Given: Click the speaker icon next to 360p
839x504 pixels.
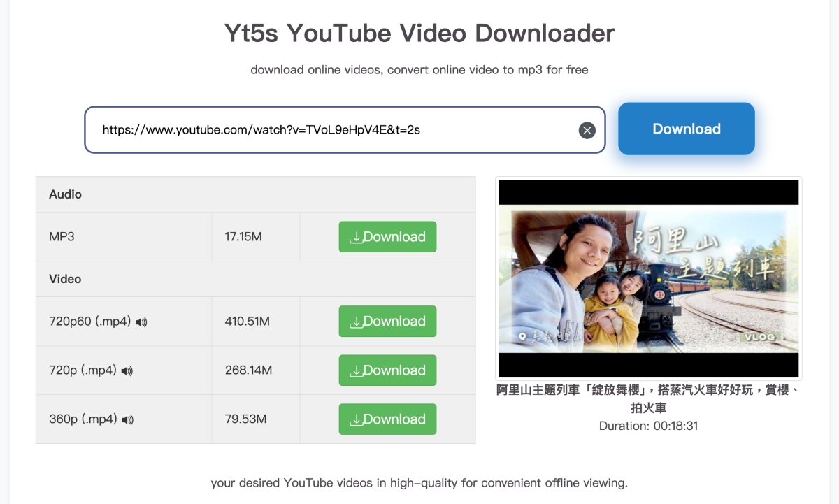Looking at the screenshot, I should [127, 420].
